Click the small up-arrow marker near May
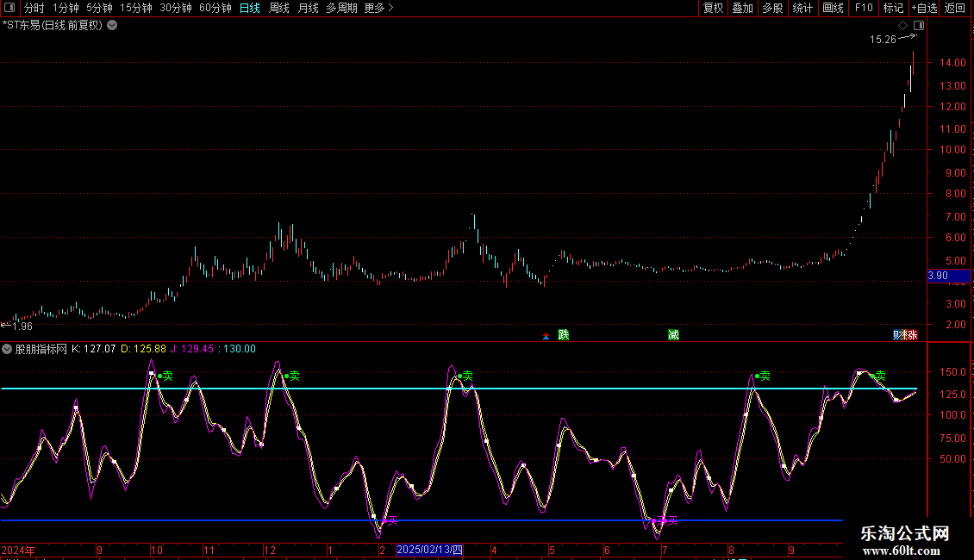Image resolution: width=974 pixels, height=560 pixels. pos(545,336)
